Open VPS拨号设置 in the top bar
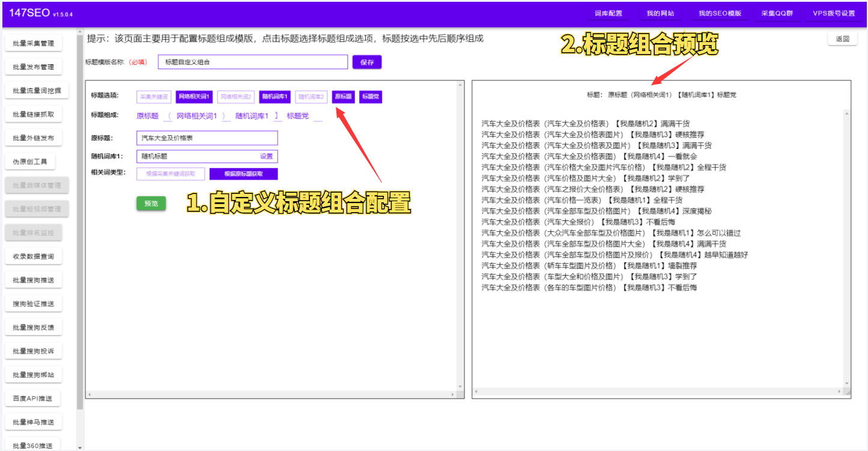Viewport: 868px width, 451px height. click(x=834, y=14)
